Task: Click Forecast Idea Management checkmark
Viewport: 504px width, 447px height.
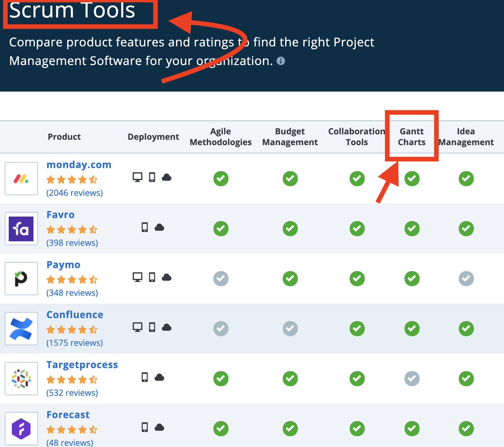Action: point(466,428)
